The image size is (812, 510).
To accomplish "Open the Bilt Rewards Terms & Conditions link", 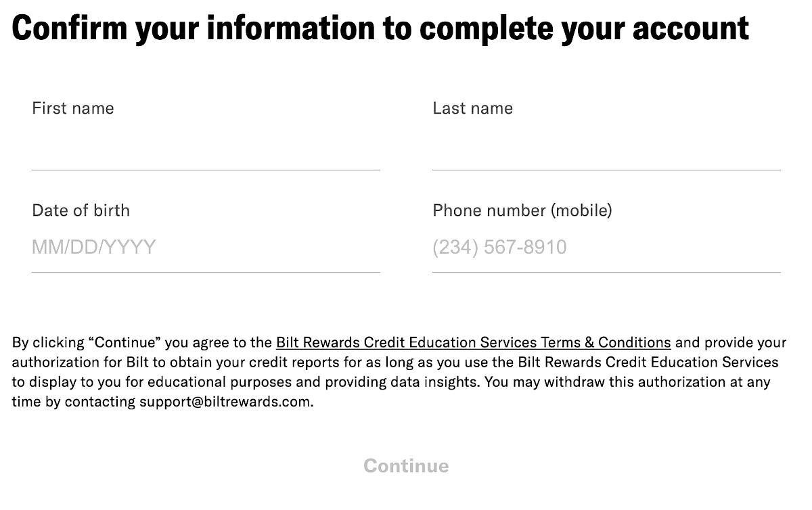I will pos(473,342).
